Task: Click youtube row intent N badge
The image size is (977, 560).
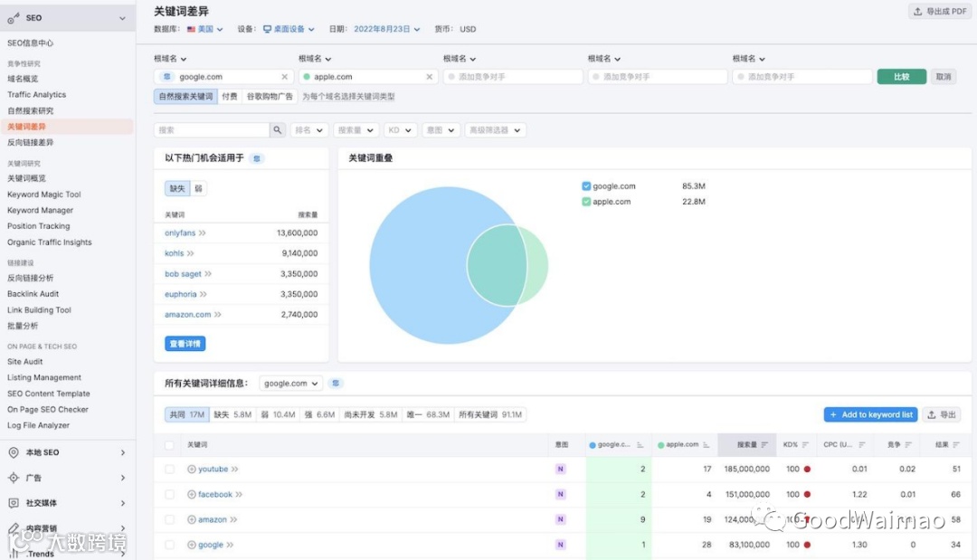Action: click(x=560, y=469)
